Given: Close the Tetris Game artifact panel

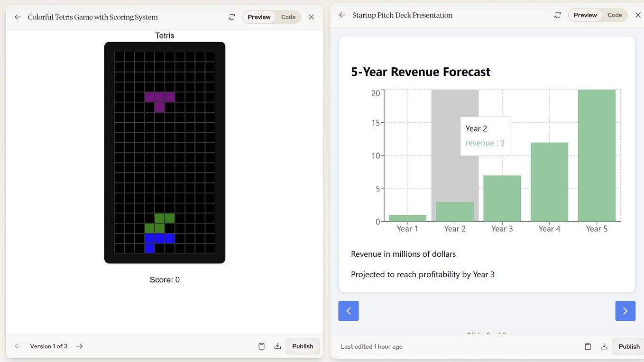Looking at the screenshot, I should click(x=311, y=17).
